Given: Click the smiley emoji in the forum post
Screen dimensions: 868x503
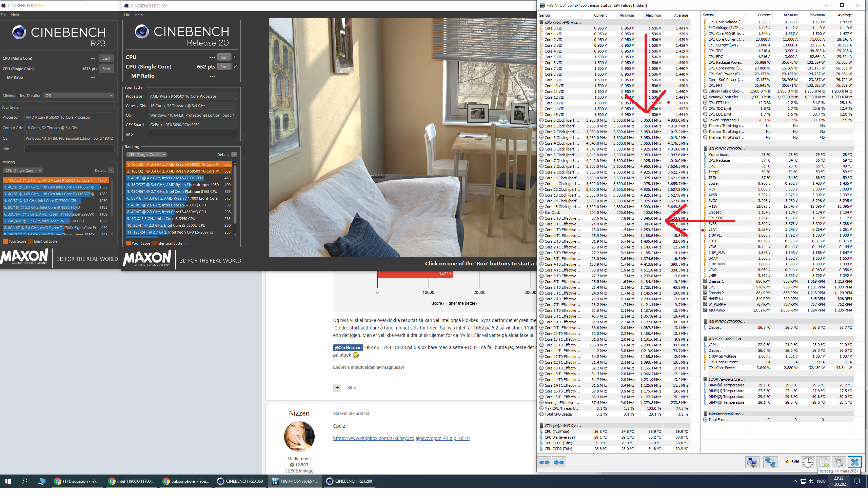Looking at the screenshot, I should tap(355, 355).
